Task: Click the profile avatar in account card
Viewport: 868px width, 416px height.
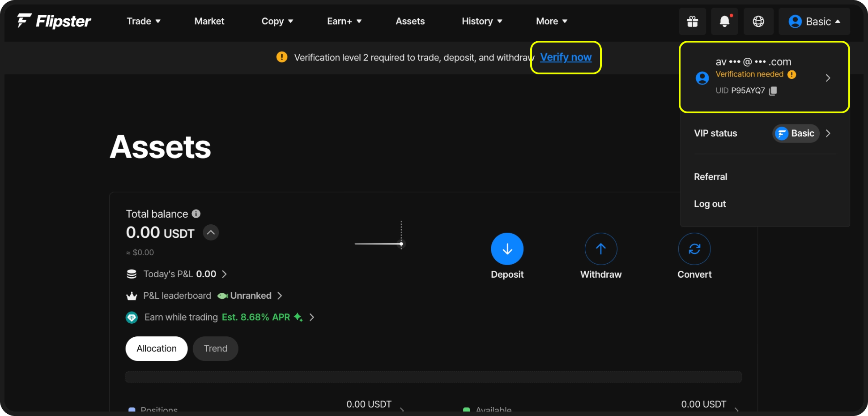Action: [x=702, y=78]
